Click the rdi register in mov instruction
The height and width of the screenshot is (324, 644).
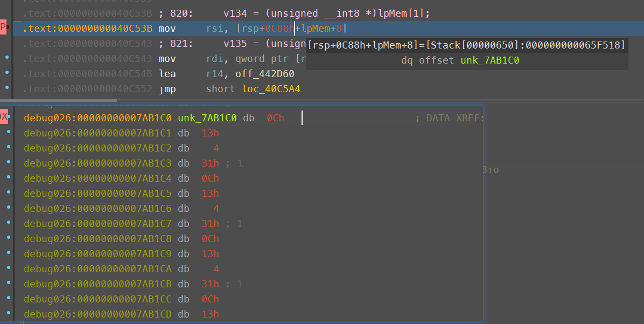pyautogui.click(x=214, y=59)
